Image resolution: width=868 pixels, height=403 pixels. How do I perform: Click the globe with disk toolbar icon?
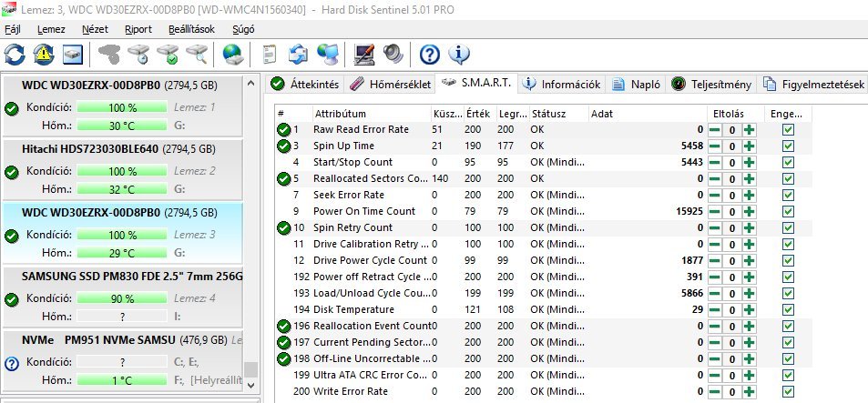pyautogui.click(x=232, y=55)
